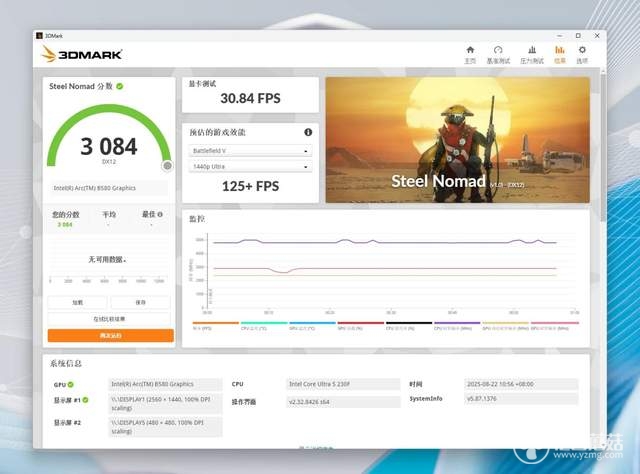The image size is (640, 474).
Task: Open the Options gear icon
Action: pos(582,50)
